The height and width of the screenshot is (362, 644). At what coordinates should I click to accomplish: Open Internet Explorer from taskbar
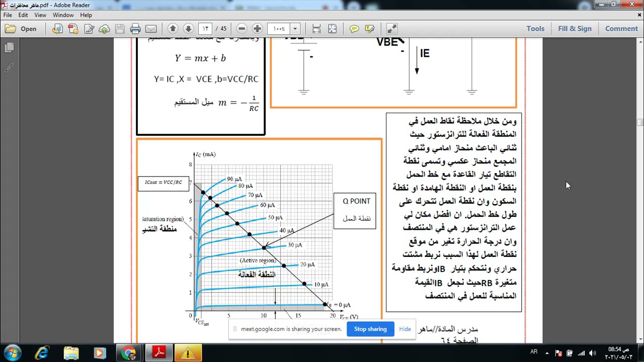click(42, 353)
